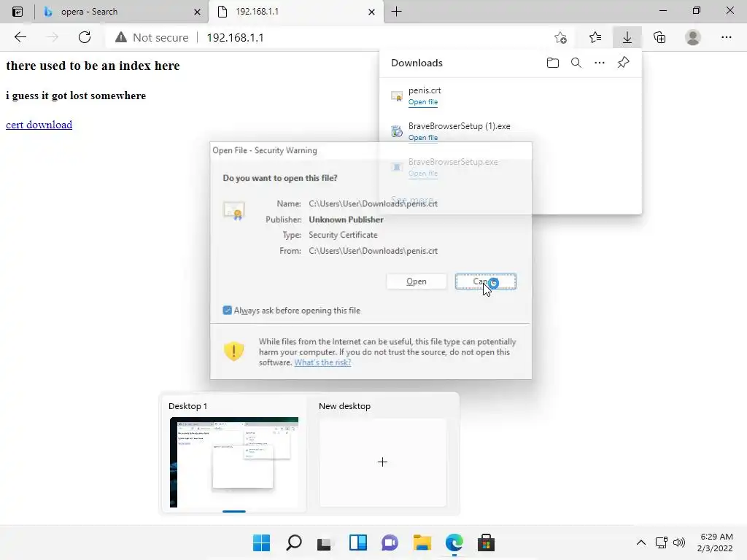The width and height of the screenshot is (747, 560).
Task: Uncheck Always ask before opening this file
Action: pos(228,311)
